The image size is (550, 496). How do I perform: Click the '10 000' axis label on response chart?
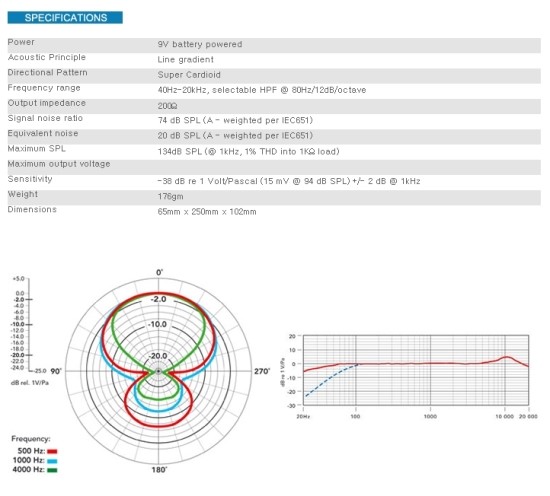[505, 416]
